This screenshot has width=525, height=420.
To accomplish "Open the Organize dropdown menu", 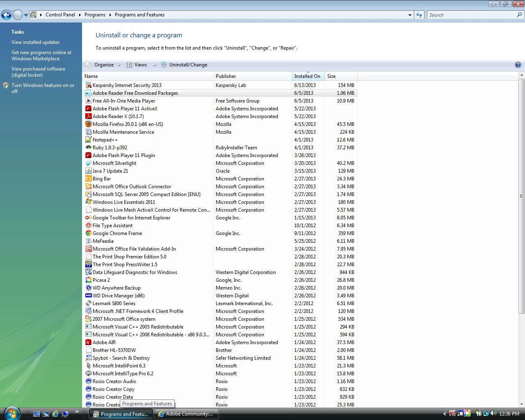I will tap(103, 65).
